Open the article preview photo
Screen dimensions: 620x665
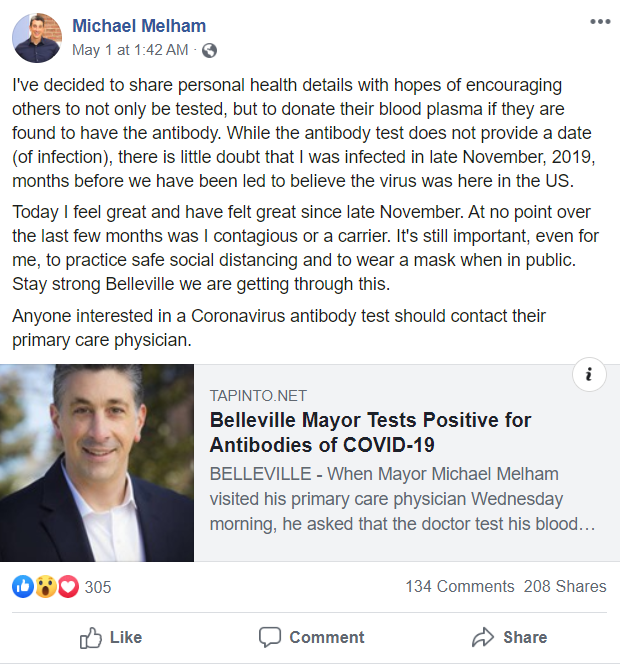coord(97,462)
